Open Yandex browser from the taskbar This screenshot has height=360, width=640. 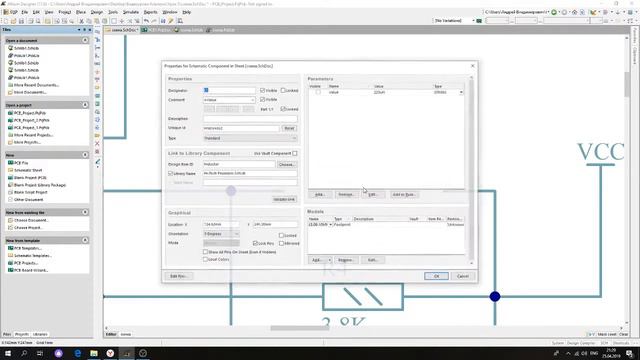[110, 353]
